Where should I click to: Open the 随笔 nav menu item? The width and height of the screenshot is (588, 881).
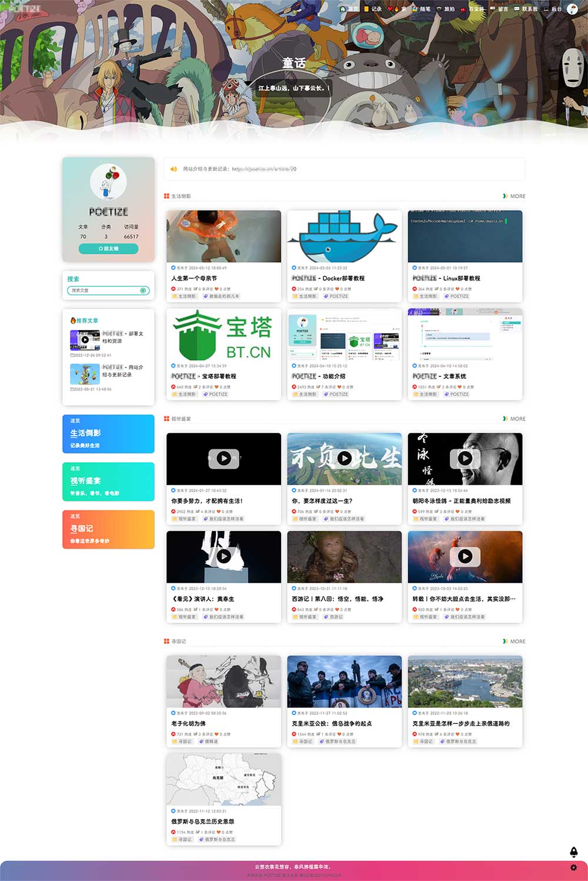coord(422,9)
